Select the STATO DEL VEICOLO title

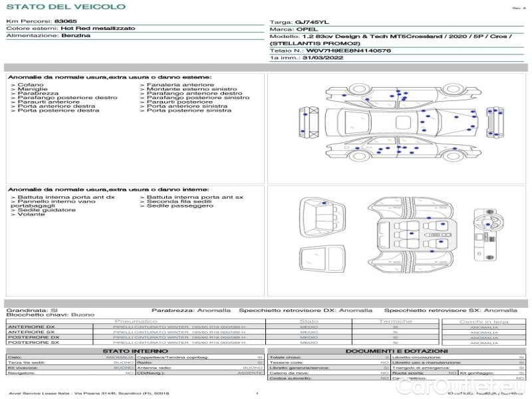[65, 7]
